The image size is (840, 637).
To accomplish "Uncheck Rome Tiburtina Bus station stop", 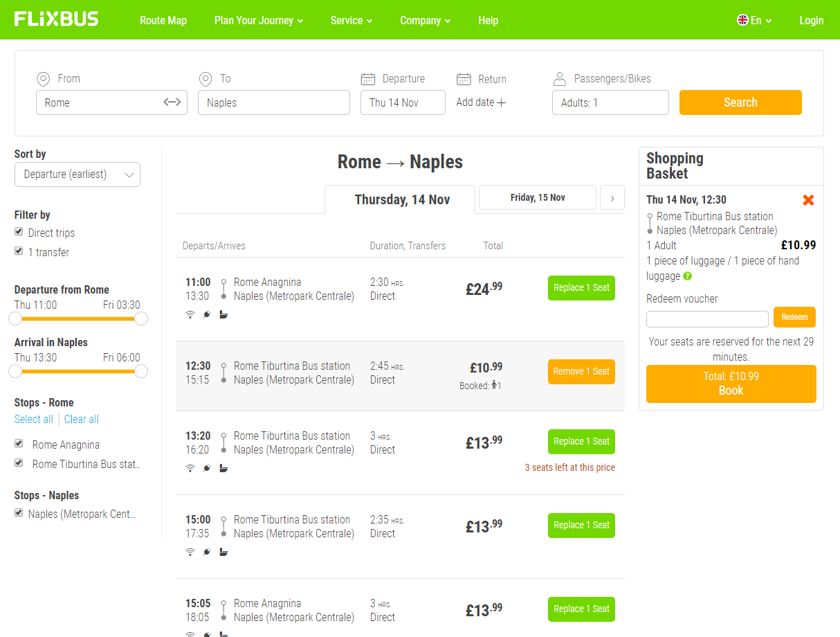I will click(19, 463).
